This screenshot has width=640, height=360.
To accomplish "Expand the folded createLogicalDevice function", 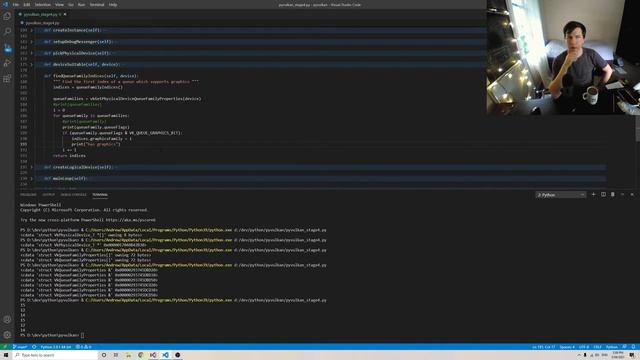I will coord(31,167).
